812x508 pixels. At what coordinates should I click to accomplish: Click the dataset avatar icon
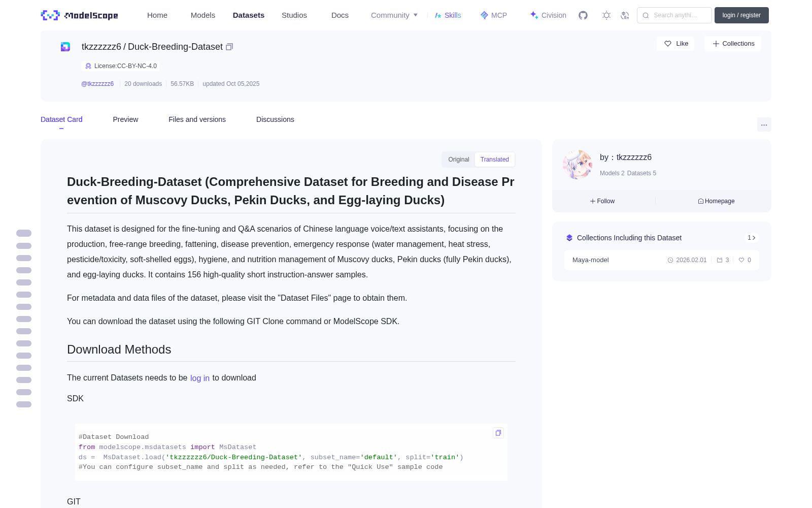tap(65, 47)
